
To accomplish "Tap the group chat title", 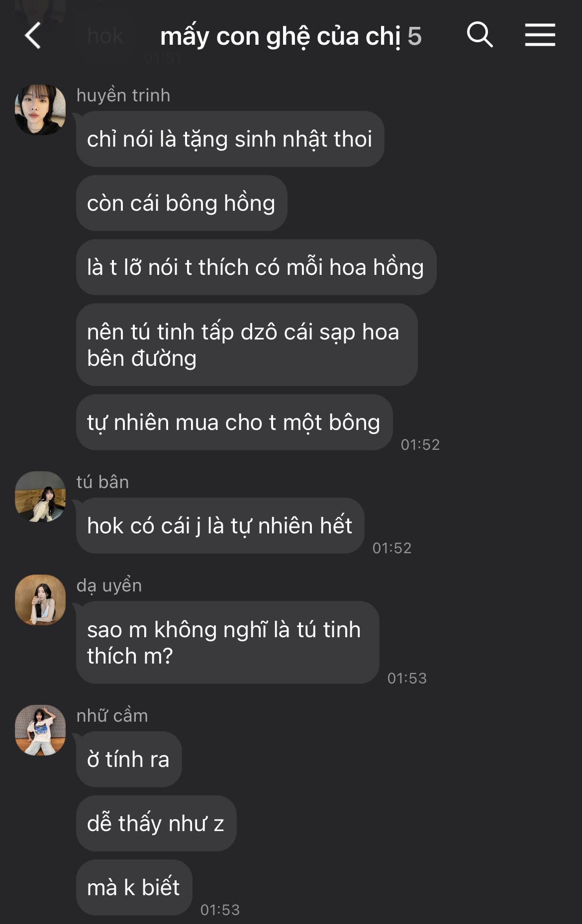I will coord(291,36).
